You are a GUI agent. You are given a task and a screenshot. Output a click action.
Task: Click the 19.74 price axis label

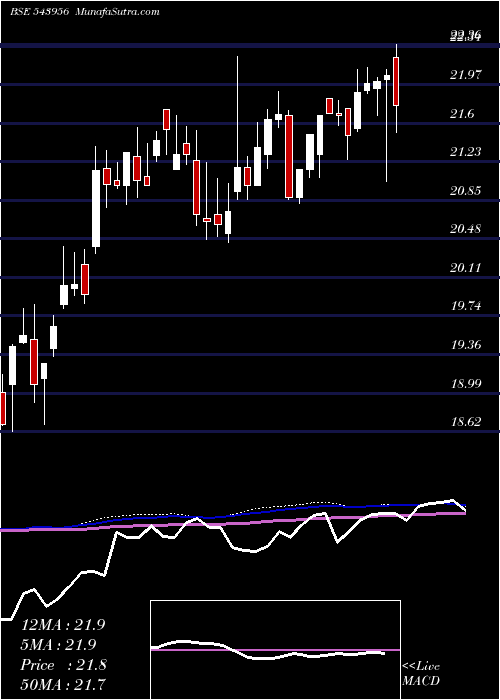466,306
